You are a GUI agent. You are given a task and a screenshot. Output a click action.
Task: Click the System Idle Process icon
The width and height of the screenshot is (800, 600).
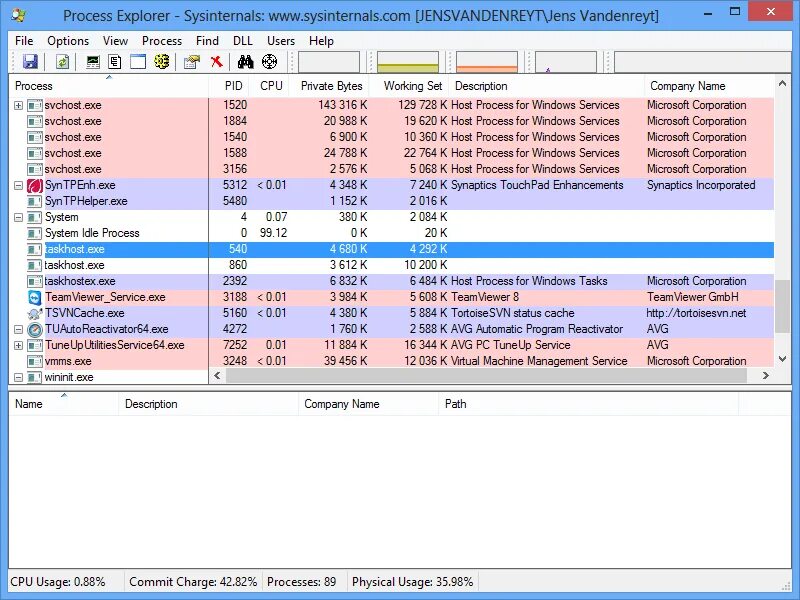pyautogui.click(x=35, y=233)
